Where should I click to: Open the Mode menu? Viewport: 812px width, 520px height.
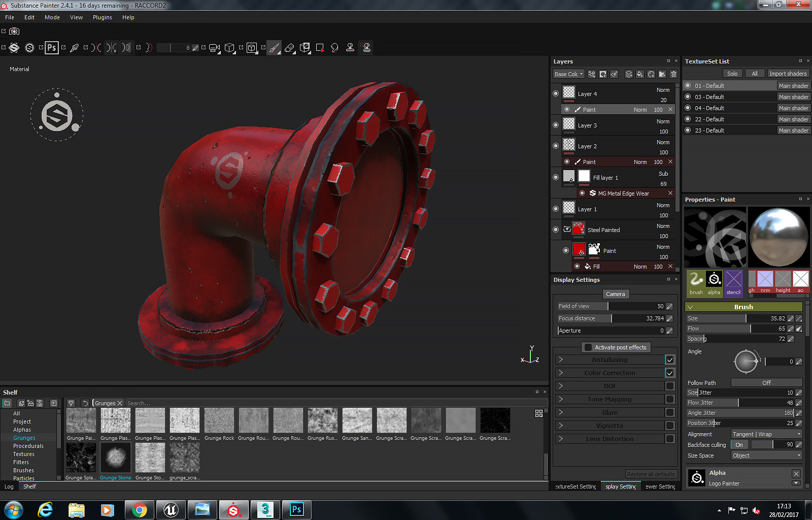(x=52, y=17)
